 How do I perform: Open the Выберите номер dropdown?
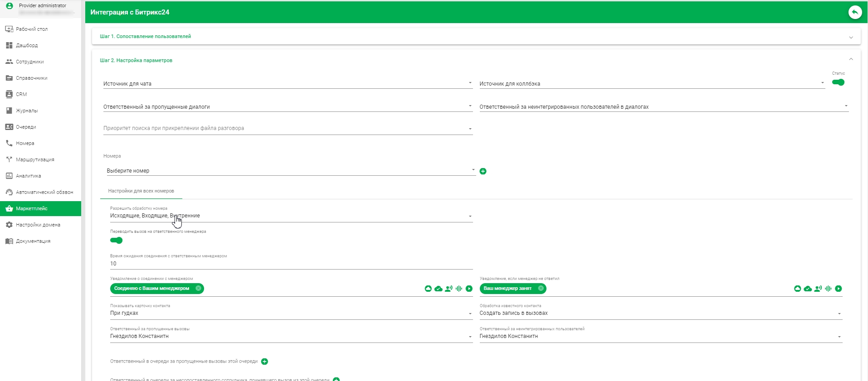[x=291, y=171]
